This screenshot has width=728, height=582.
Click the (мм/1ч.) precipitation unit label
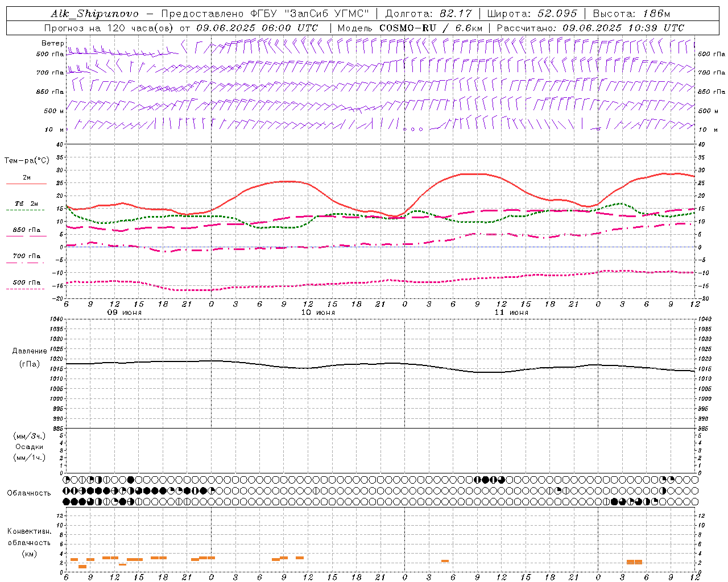click(x=30, y=458)
